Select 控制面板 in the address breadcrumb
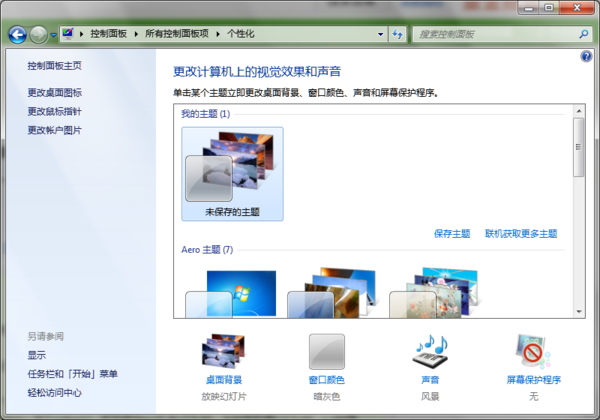The image size is (600, 420). 108,34
